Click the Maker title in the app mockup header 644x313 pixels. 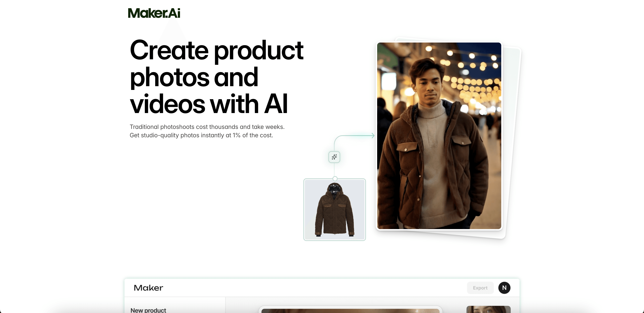coord(148,288)
